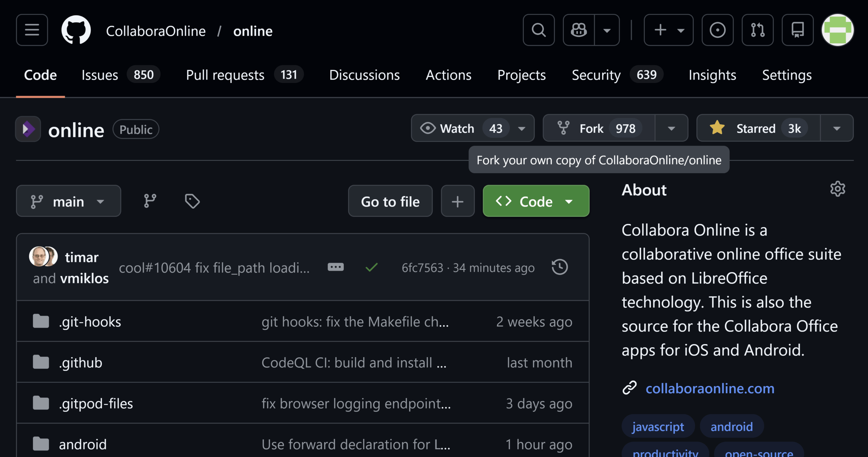Expand the green Code dropdown
Viewport: 868px width, 457px height.
(x=536, y=201)
